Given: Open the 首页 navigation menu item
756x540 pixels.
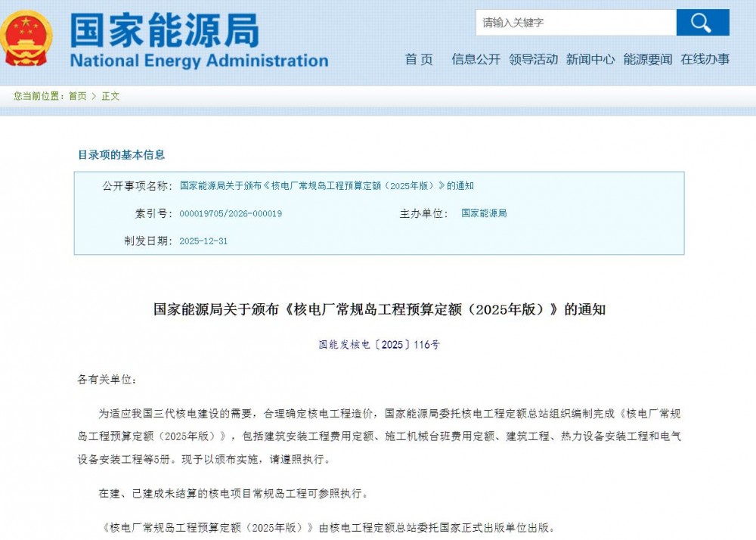Looking at the screenshot, I should click(419, 60).
